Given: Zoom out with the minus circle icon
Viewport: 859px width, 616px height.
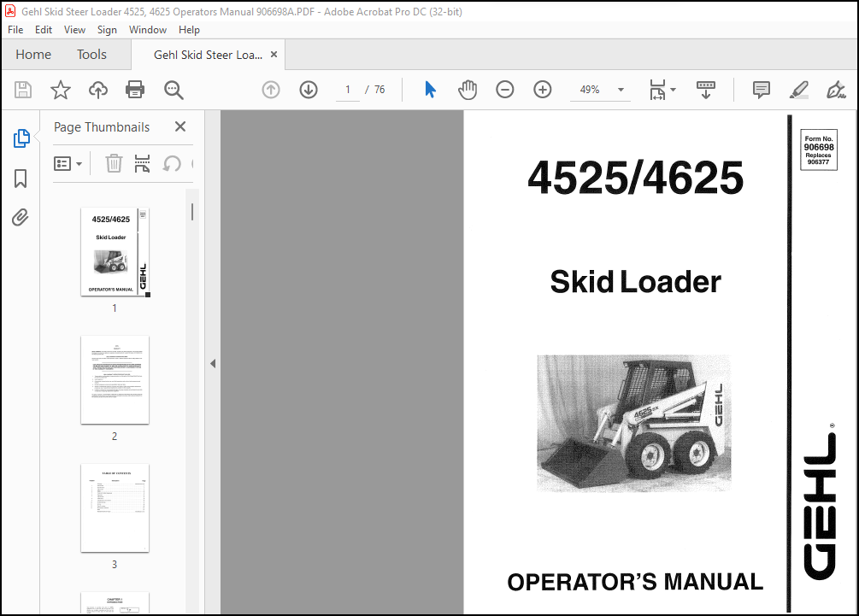Looking at the screenshot, I should (504, 89).
